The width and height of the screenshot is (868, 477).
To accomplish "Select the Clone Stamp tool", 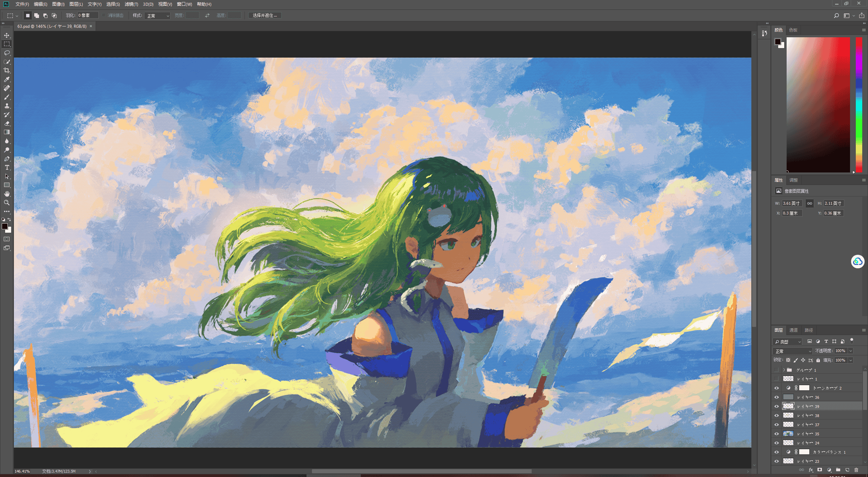I will 7,106.
